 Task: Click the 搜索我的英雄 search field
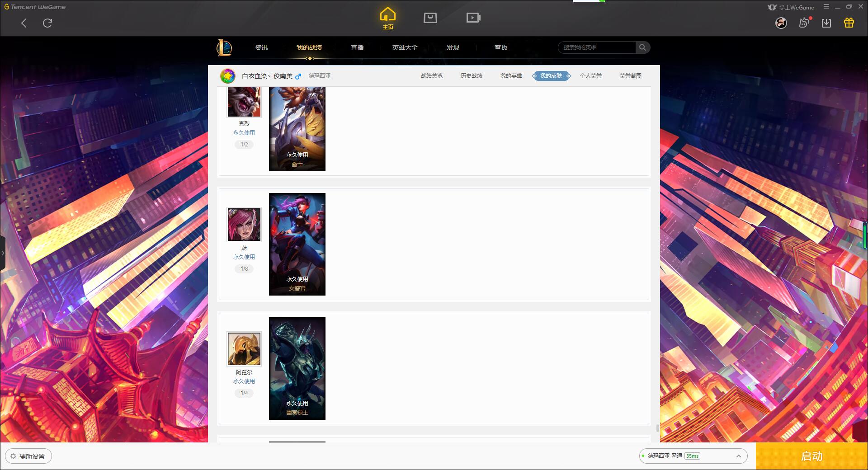click(x=597, y=47)
